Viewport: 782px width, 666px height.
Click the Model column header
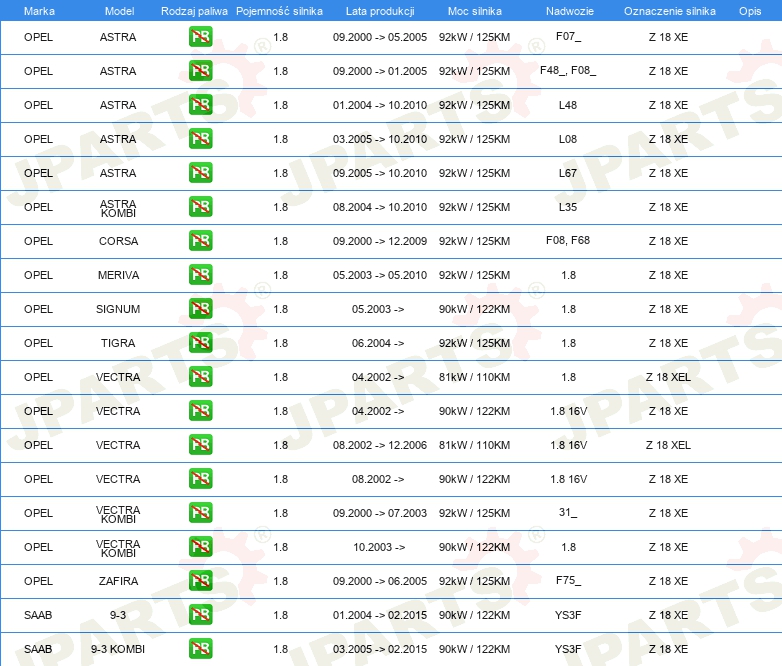119,11
